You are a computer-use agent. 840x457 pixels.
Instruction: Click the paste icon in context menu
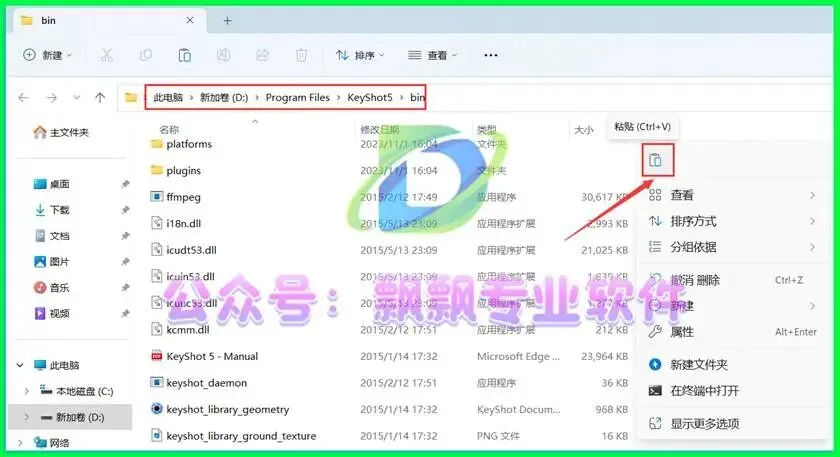click(x=655, y=160)
